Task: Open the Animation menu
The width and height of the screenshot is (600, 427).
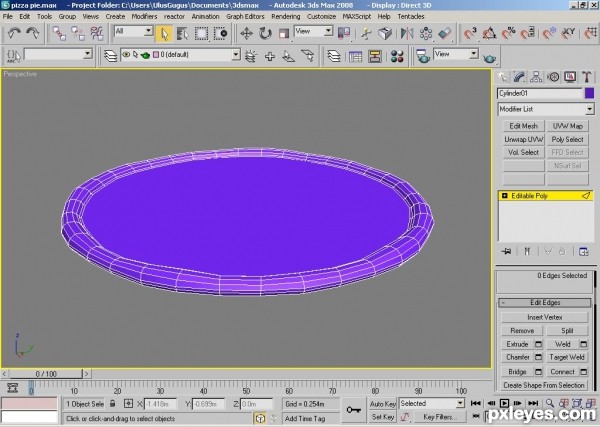Action: tap(205, 16)
